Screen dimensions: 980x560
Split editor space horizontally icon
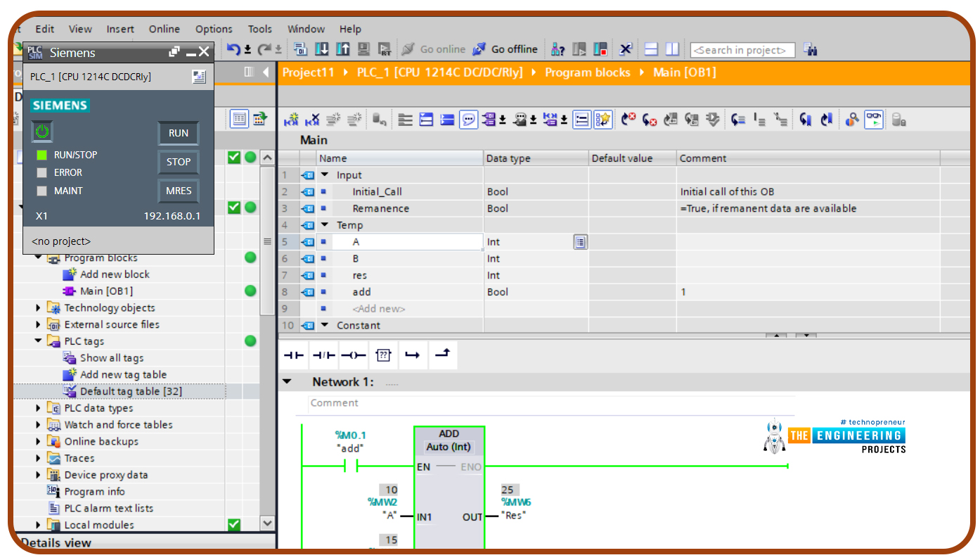(x=651, y=49)
